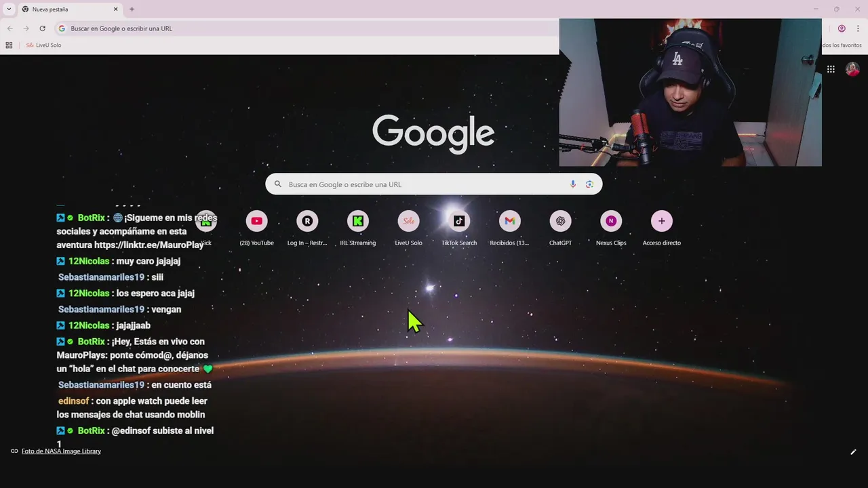Open the Log In – Restream shortcut
This screenshot has width=868, height=488.
(307, 228)
